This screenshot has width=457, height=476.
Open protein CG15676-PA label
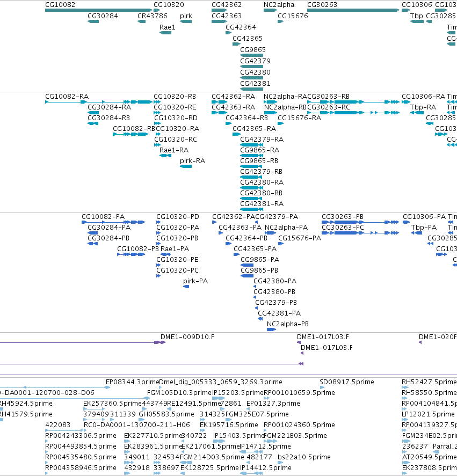pos(300,238)
